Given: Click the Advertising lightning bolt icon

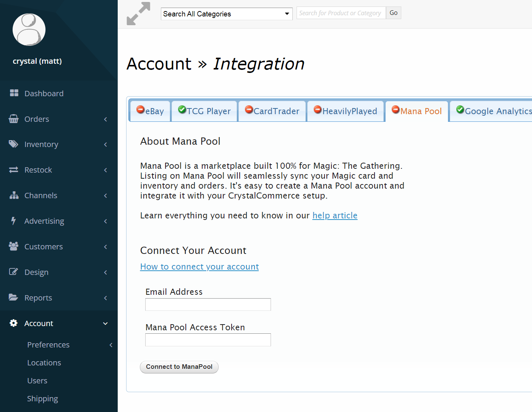Looking at the screenshot, I should [x=14, y=221].
